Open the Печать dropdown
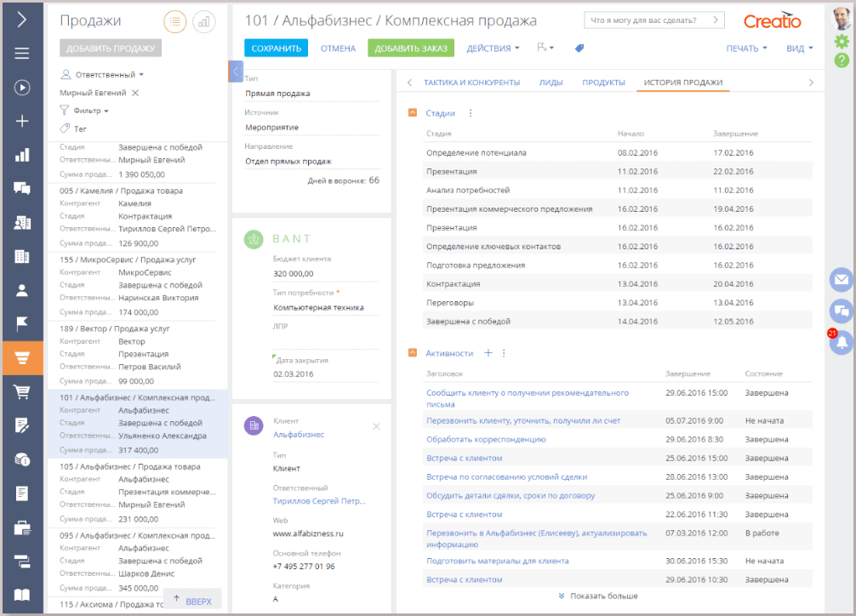Viewport: 856px width, 616px height. 746,48
